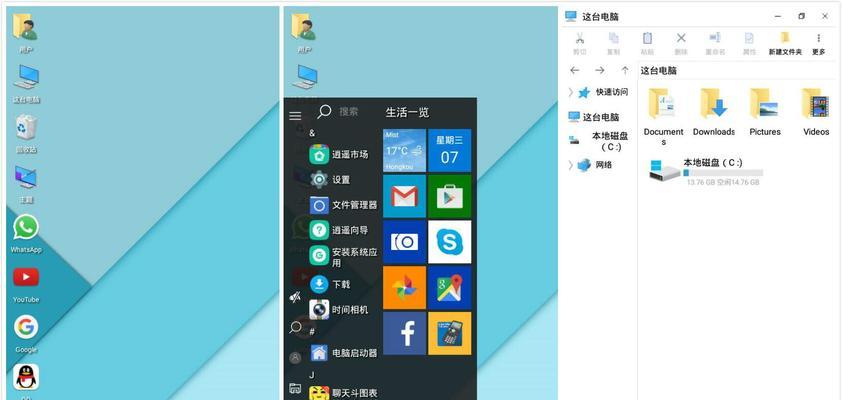Screen dimensions: 842x400
Task: Open the Pictures folder
Action: tap(765, 112)
